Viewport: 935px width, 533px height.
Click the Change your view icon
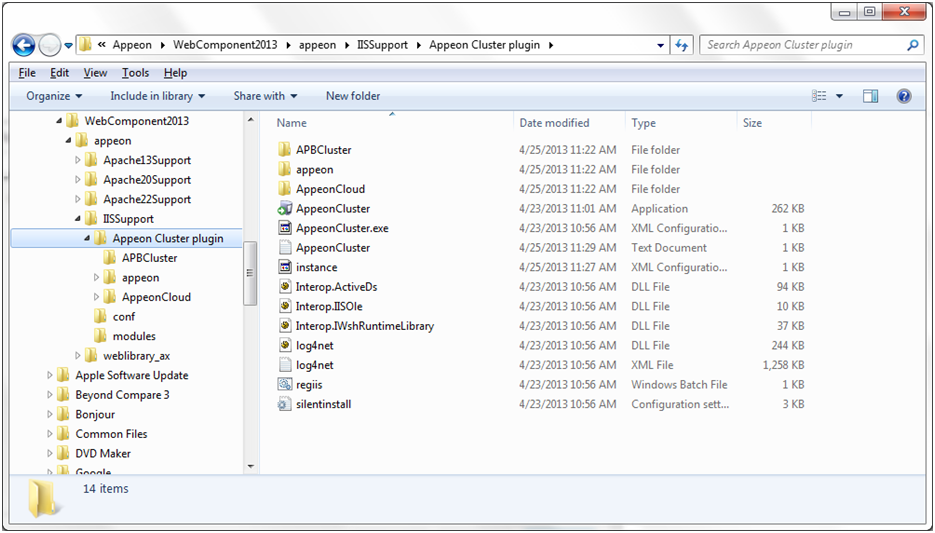(x=819, y=96)
